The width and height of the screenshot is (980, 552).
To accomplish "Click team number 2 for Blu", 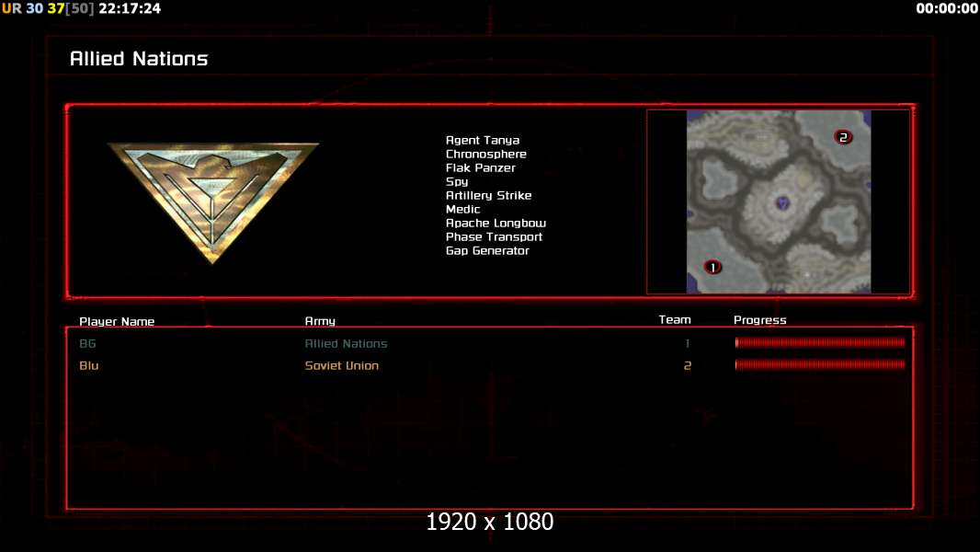I will pos(688,365).
